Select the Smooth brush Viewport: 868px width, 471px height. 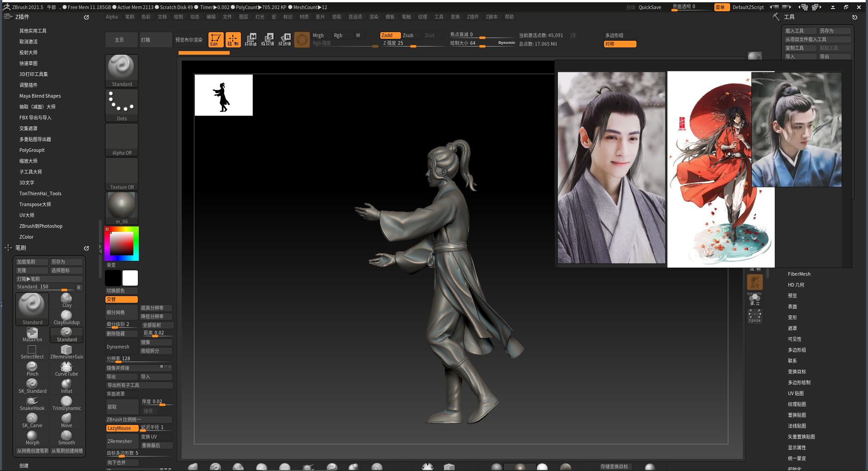pyautogui.click(x=66, y=438)
